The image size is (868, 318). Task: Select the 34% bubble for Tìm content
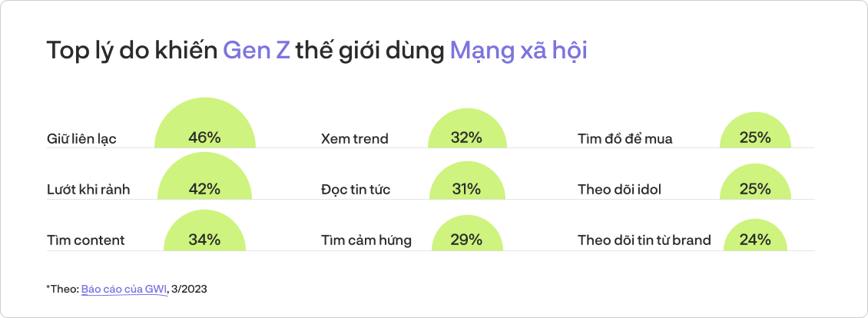pos(205,230)
